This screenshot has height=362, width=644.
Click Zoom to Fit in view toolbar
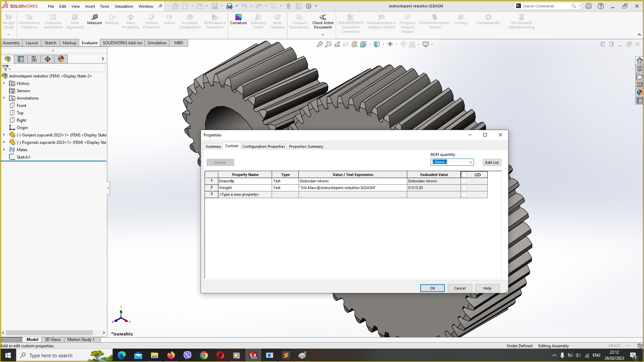click(320, 44)
